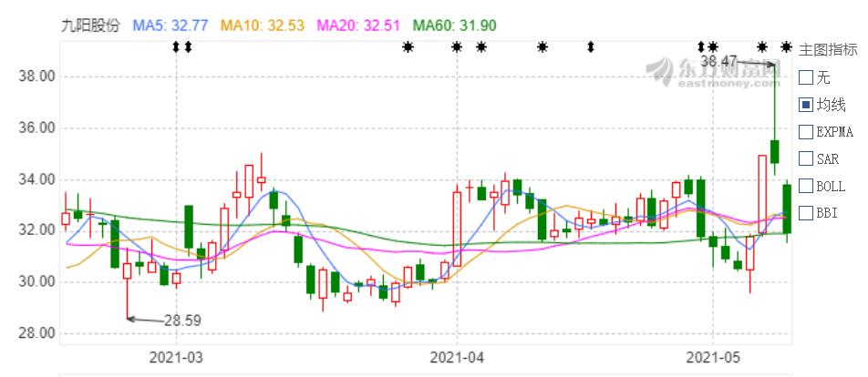
Task: Click the leftmost up-down arrow event marker
Action: [177, 46]
